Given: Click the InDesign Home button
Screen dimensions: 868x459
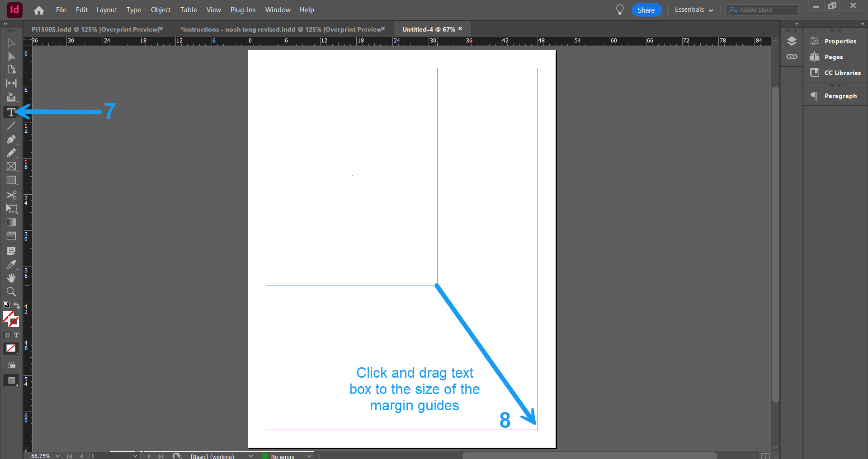Looking at the screenshot, I should click(x=39, y=9).
